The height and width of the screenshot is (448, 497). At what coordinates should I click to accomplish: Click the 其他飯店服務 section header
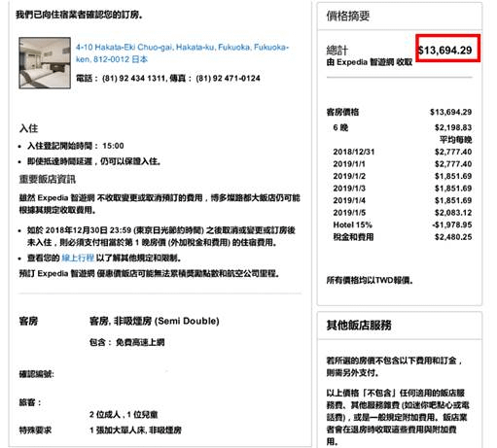click(359, 325)
